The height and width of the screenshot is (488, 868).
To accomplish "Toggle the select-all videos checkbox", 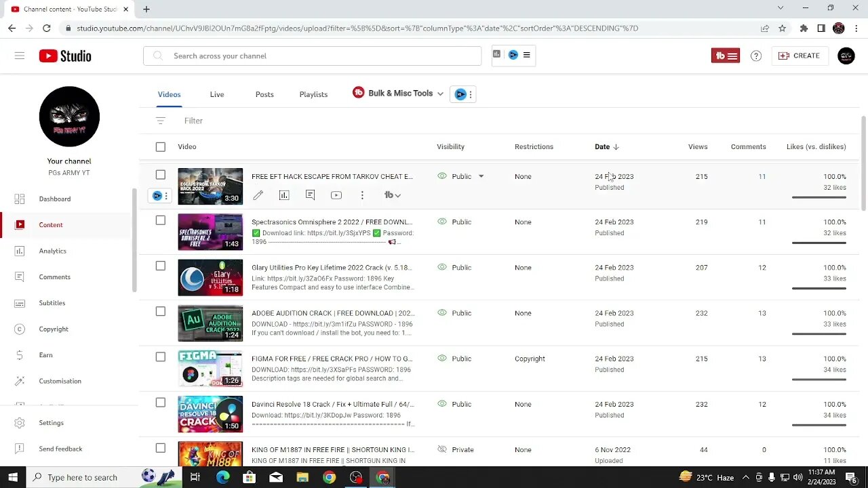I will point(160,146).
